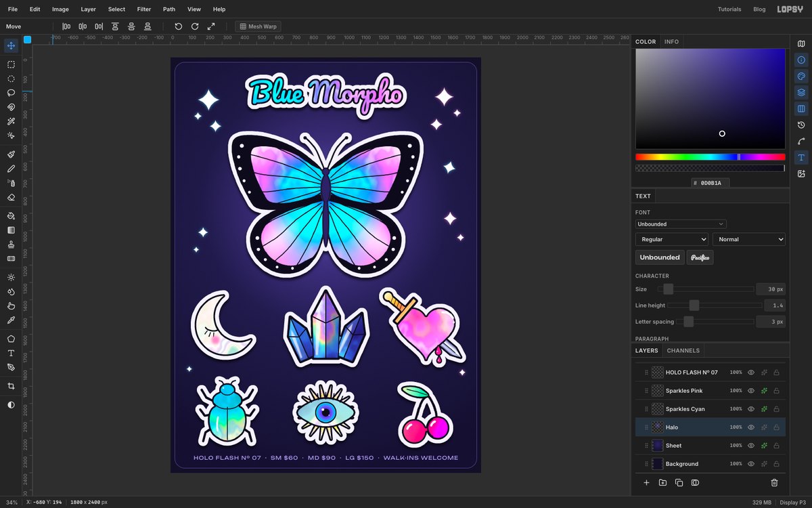Choose the Pacifico font preset
This screenshot has width=812, height=508.
[700, 257]
